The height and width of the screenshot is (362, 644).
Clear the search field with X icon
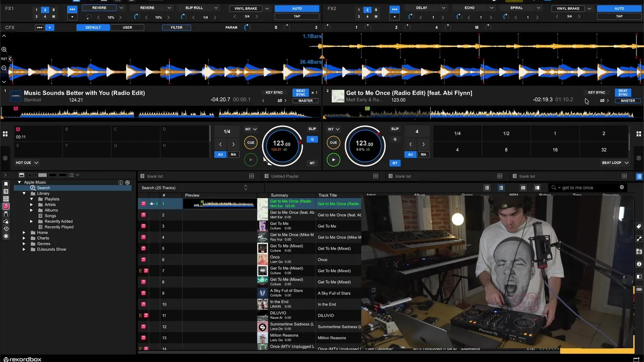(621, 188)
